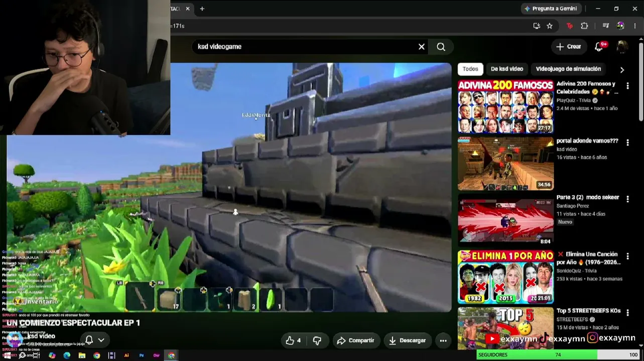Open options for Adivina 200 Famosos video

pyautogui.click(x=627, y=86)
